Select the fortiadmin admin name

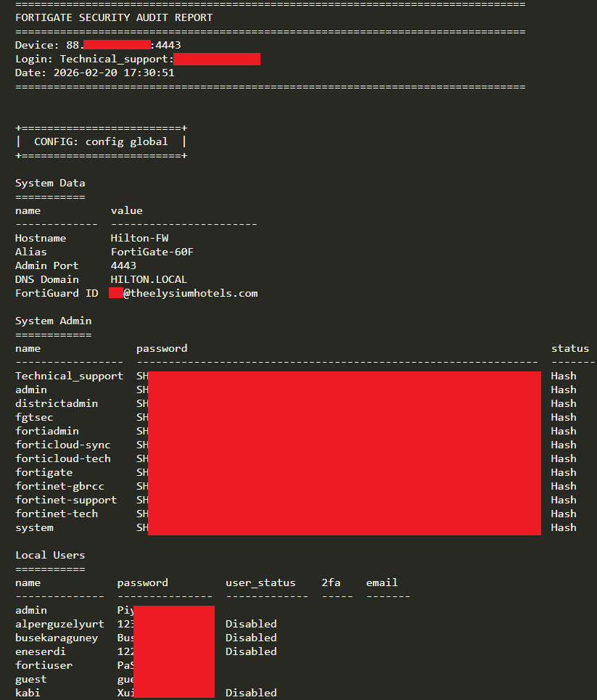coord(47,432)
